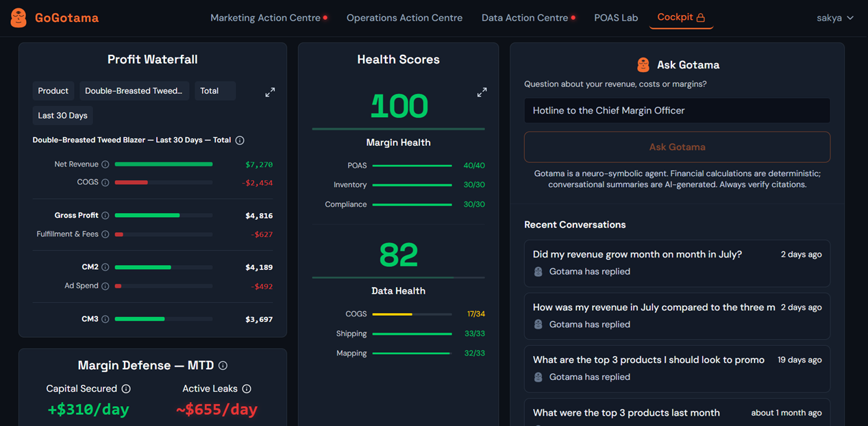
Task: Click the $3,697 CM3 value
Action: (x=259, y=319)
